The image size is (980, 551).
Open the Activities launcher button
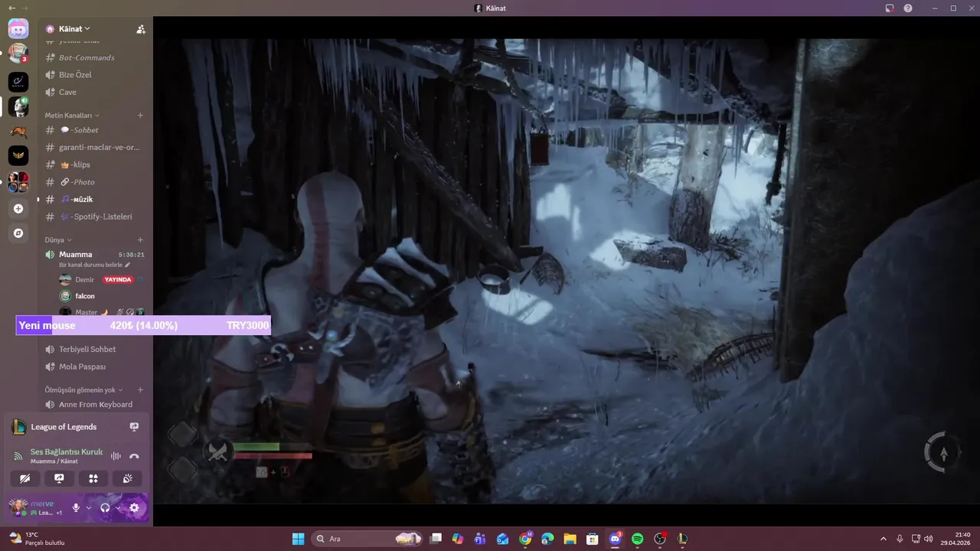click(x=93, y=478)
